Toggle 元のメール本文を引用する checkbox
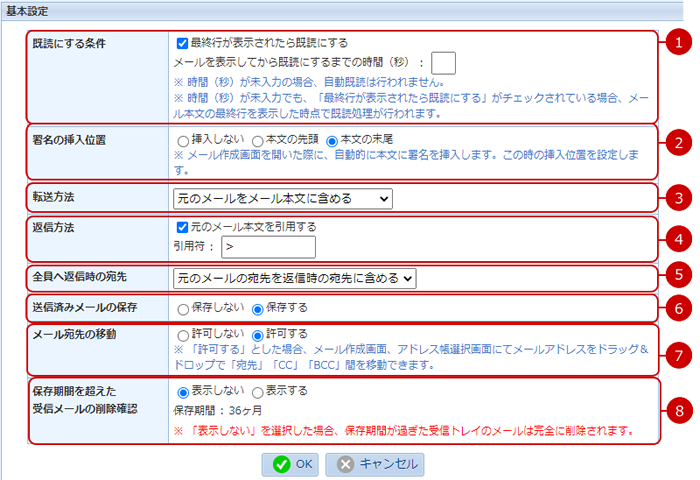This screenshot has width=700, height=480. [x=182, y=227]
